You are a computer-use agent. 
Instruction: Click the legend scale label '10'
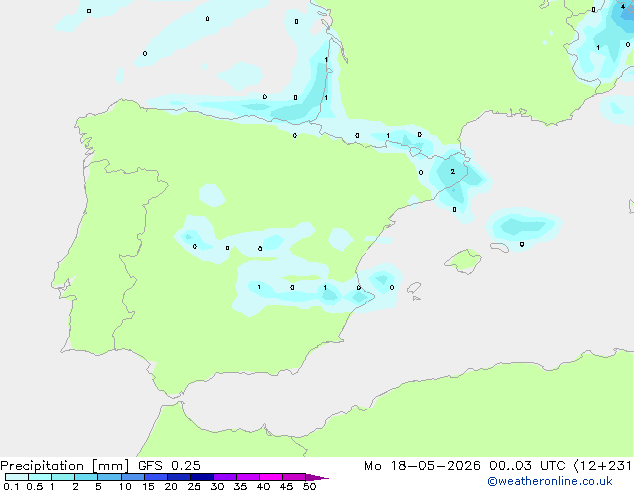(125, 486)
